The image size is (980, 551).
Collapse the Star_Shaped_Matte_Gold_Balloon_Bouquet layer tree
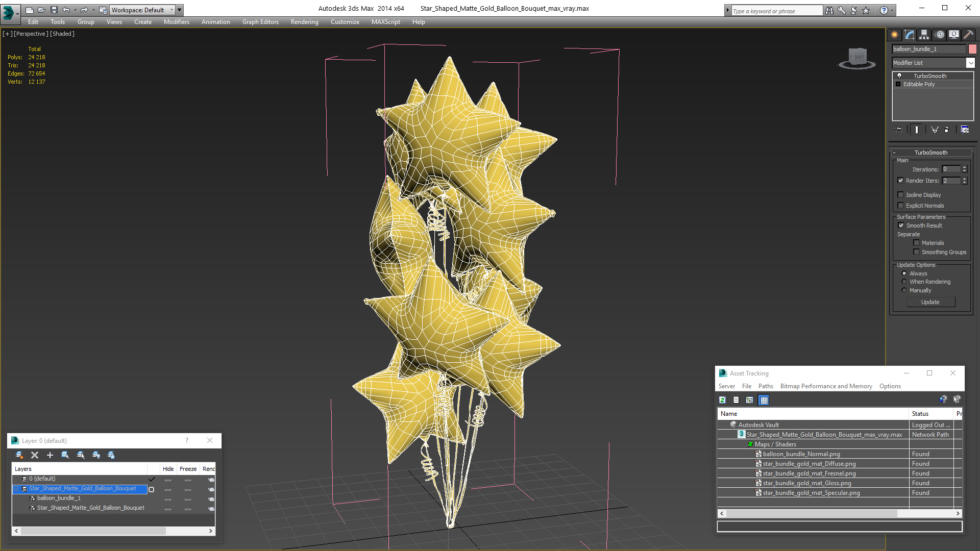click(x=16, y=489)
